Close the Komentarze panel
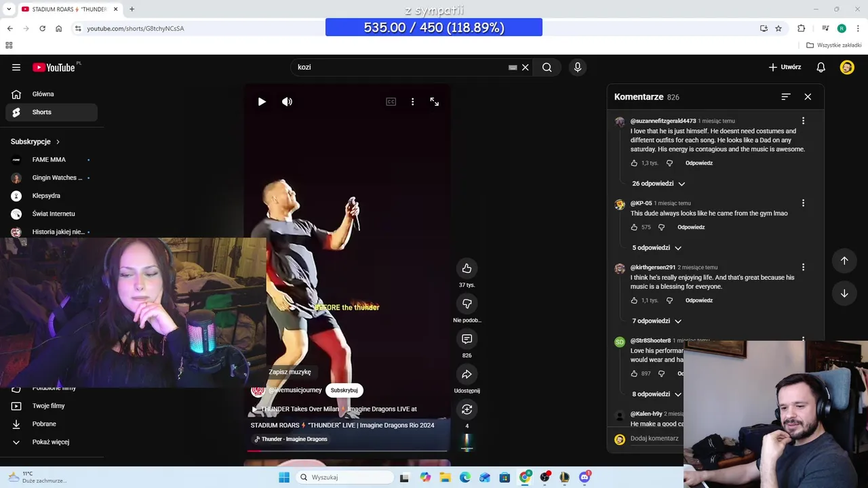The width and height of the screenshot is (868, 488). pyautogui.click(x=808, y=97)
